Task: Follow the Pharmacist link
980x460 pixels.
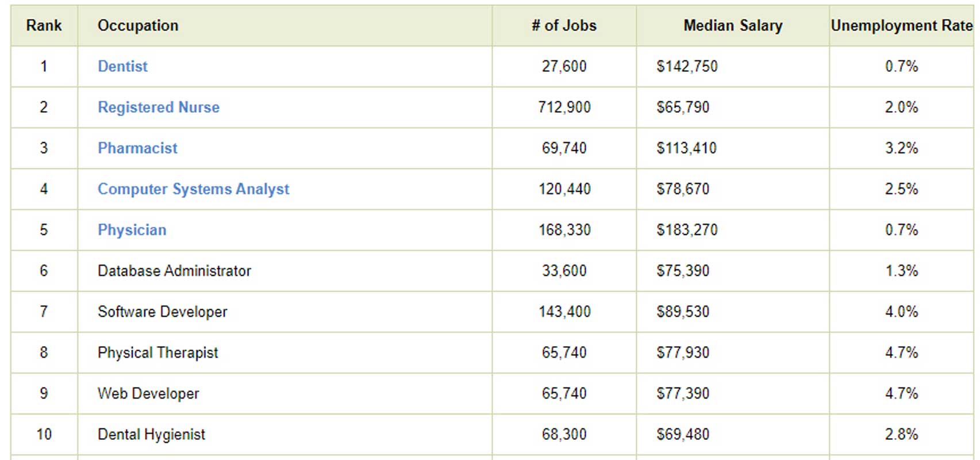Action: click(x=137, y=148)
